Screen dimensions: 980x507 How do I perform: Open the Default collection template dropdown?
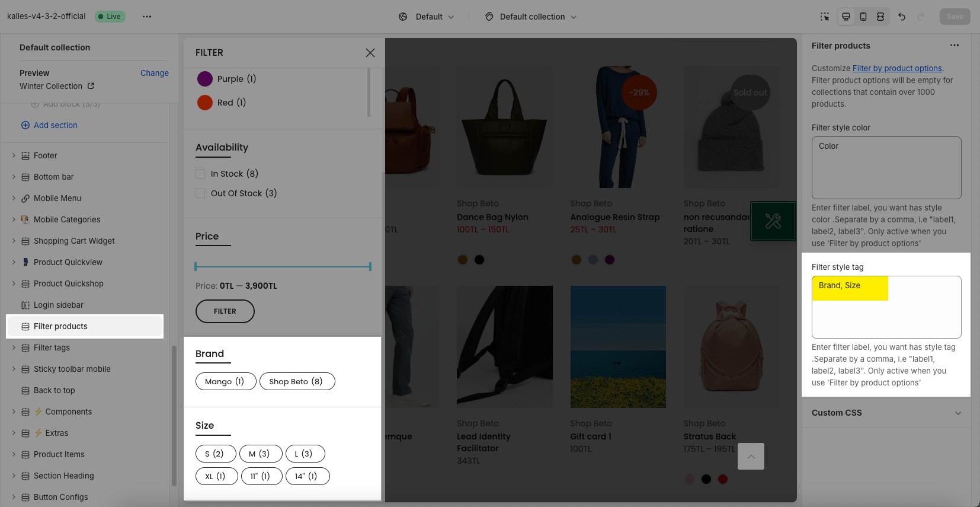coord(531,17)
